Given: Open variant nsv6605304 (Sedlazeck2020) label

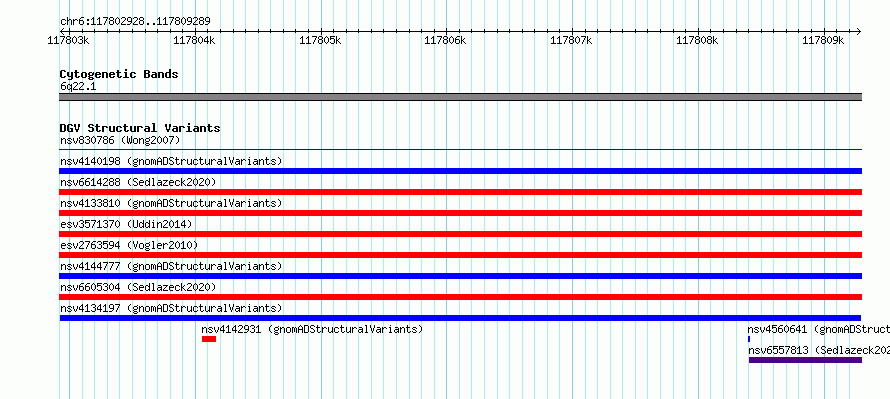Looking at the screenshot, I should [x=138, y=287].
